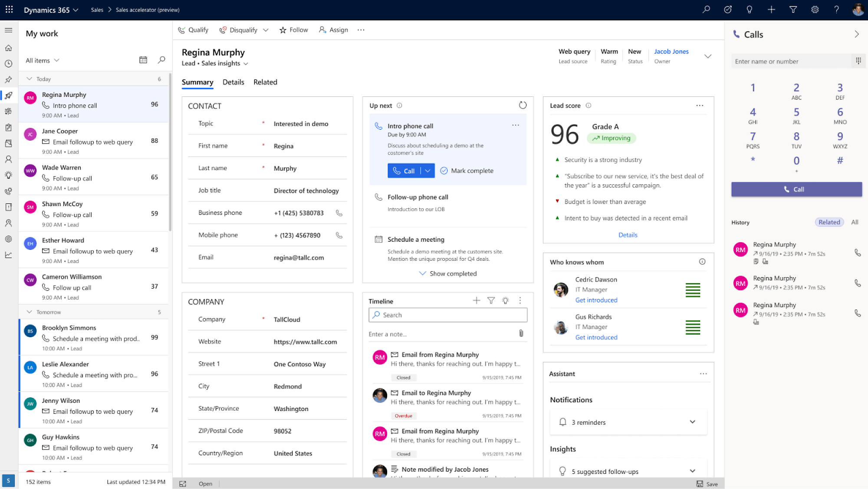Viewport: 868px width, 489px height.
Task: Click Get introduced for Cedric Dawson
Action: click(x=595, y=300)
